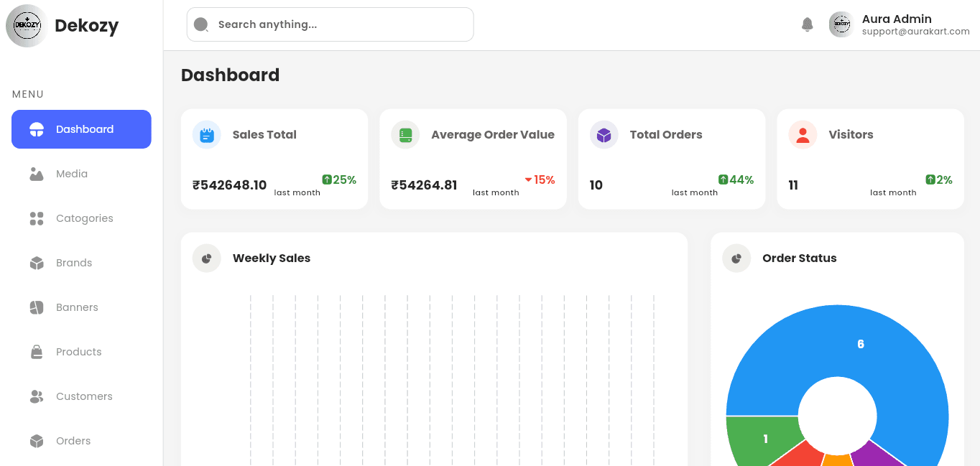Click the Weekly Sales title
Screen dimensions: 980x466
(272, 258)
